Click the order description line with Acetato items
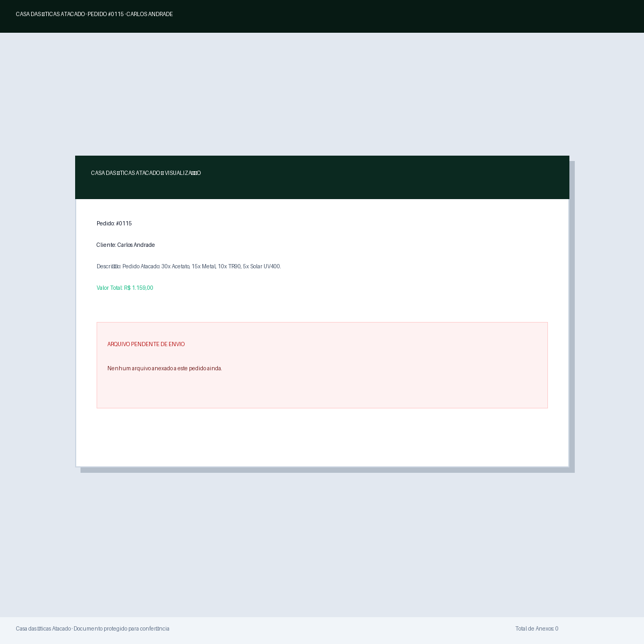 (x=189, y=267)
